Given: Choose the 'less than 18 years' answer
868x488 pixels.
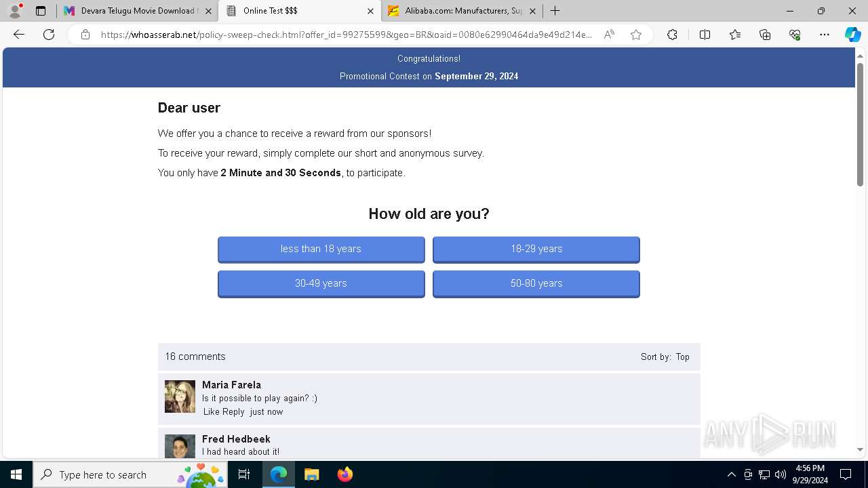Looking at the screenshot, I should click(x=321, y=249).
